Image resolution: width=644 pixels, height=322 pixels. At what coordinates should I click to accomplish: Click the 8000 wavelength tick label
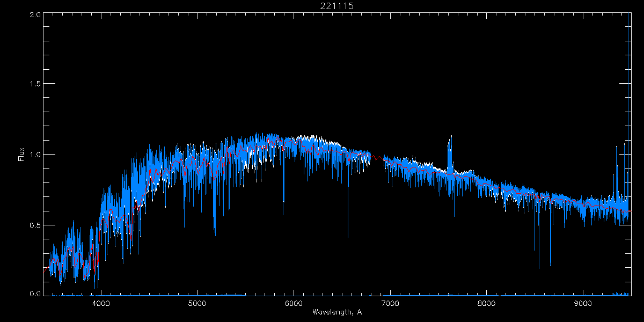[487, 303]
